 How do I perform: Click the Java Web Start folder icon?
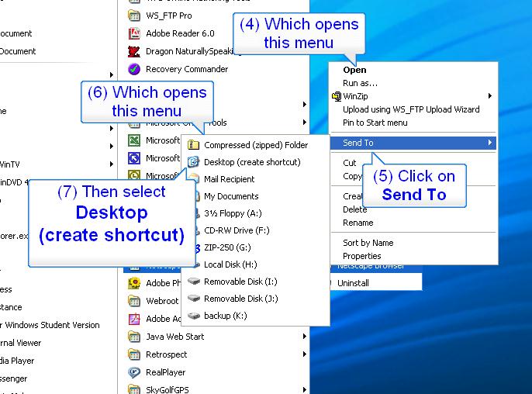point(134,337)
